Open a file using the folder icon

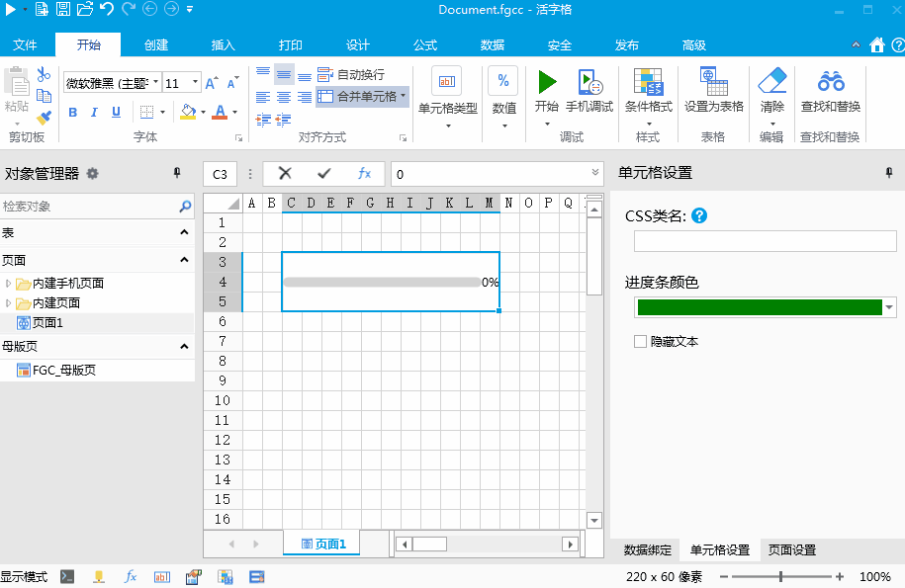pos(85,9)
